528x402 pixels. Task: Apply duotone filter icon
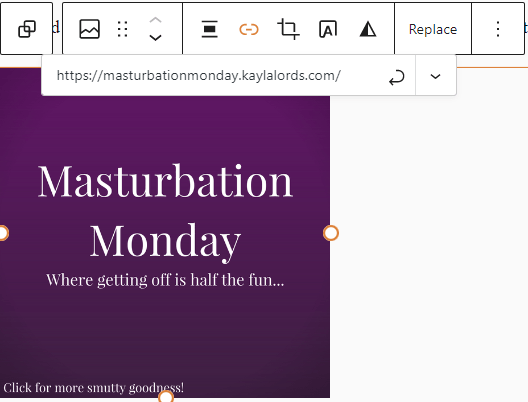coord(368,29)
